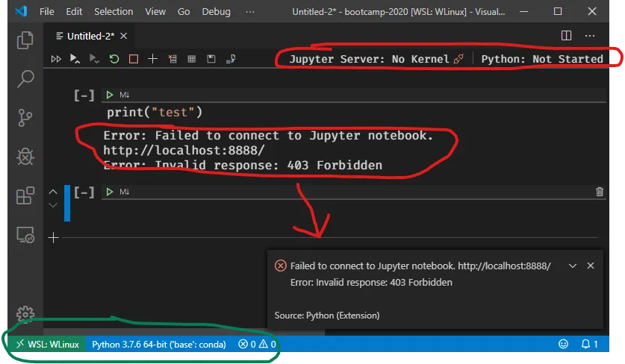Run the print("test") cell

pos(110,95)
